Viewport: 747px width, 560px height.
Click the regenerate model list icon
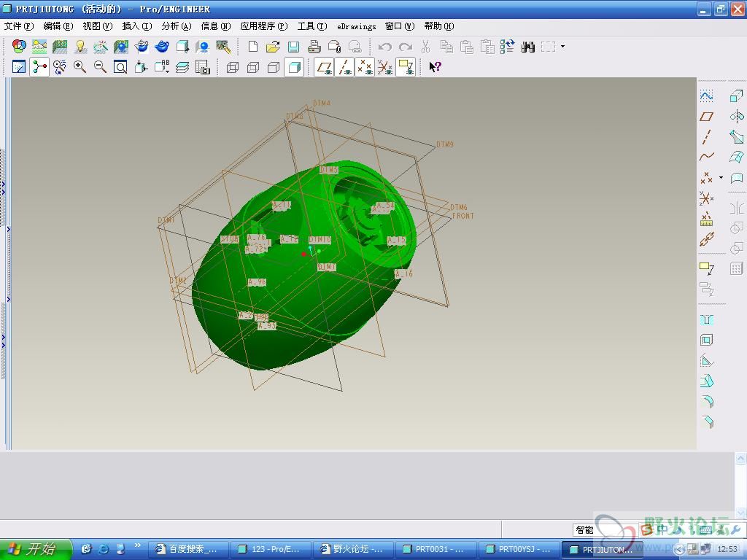[508, 47]
